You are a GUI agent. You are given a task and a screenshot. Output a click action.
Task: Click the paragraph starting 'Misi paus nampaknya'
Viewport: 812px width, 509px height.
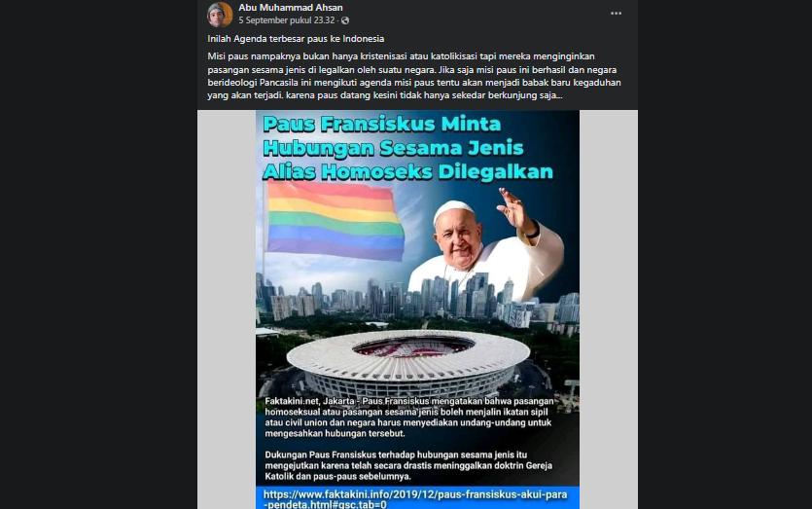click(414, 76)
